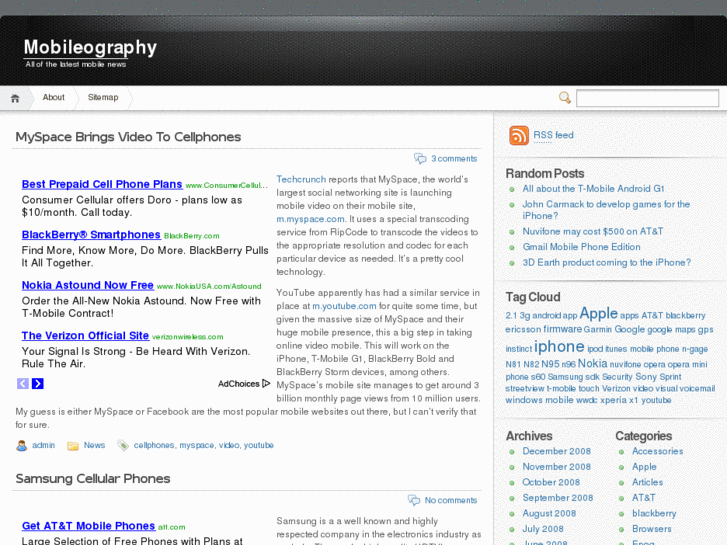The width and height of the screenshot is (727, 545).
Task: Open the Best Prepaid Cell Phone Plans ad
Action: coord(102,184)
